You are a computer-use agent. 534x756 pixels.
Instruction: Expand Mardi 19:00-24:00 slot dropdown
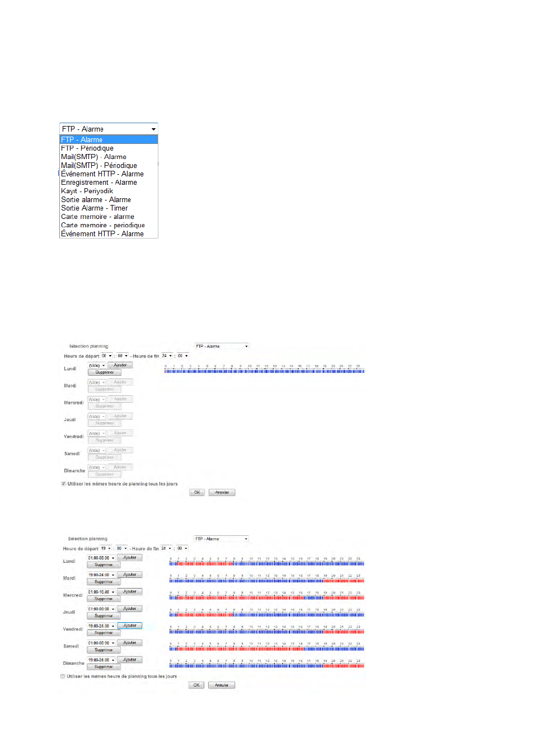coord(101,575)
